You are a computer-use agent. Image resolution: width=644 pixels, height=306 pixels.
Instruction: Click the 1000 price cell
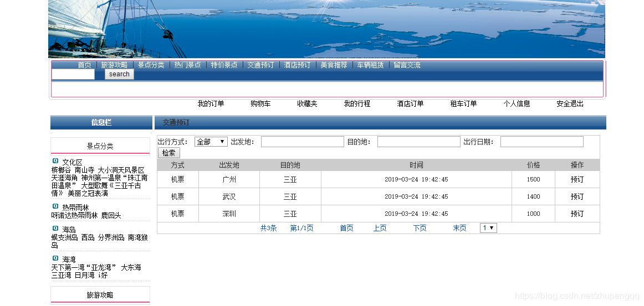tap(534, 214)
